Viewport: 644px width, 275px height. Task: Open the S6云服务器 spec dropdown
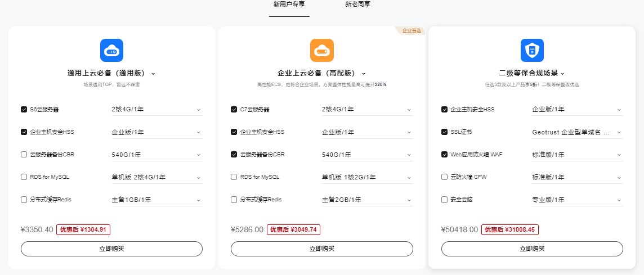coord(156,110)
